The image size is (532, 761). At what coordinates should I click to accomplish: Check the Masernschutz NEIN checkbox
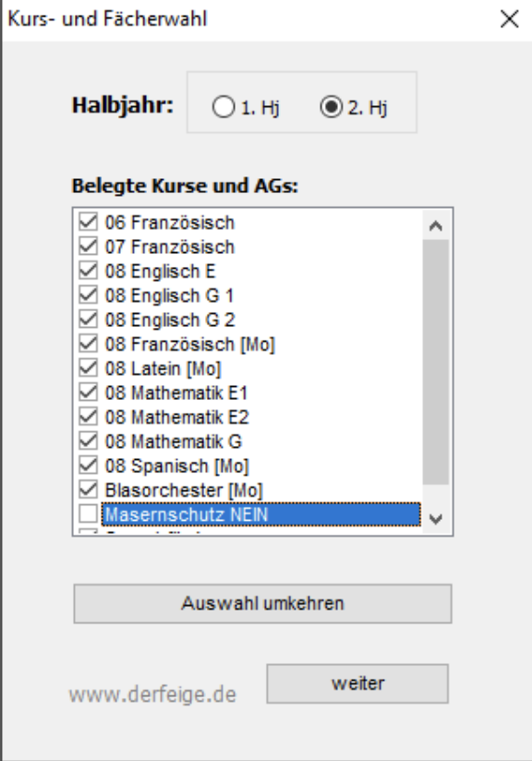pos(89,513)
